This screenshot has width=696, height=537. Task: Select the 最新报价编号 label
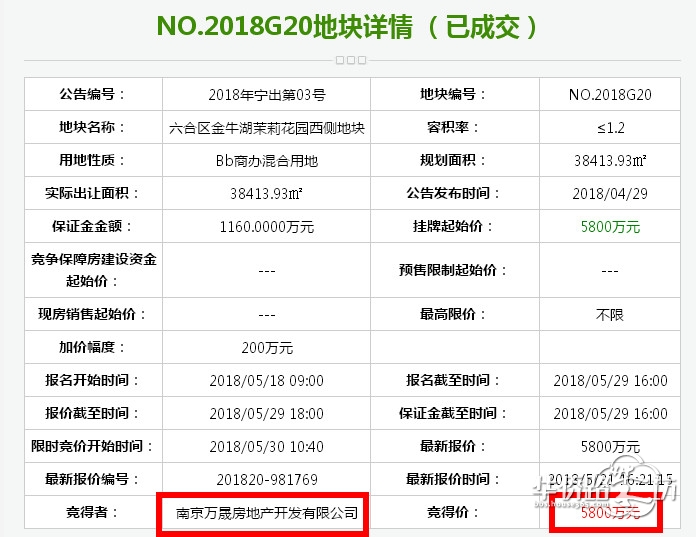click(93, 479)
